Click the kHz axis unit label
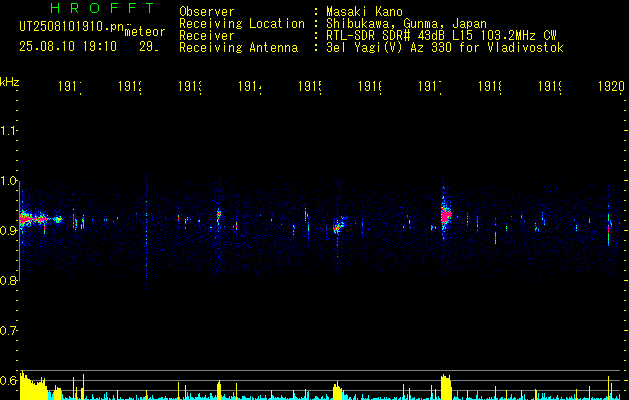 tap(10, 81)
